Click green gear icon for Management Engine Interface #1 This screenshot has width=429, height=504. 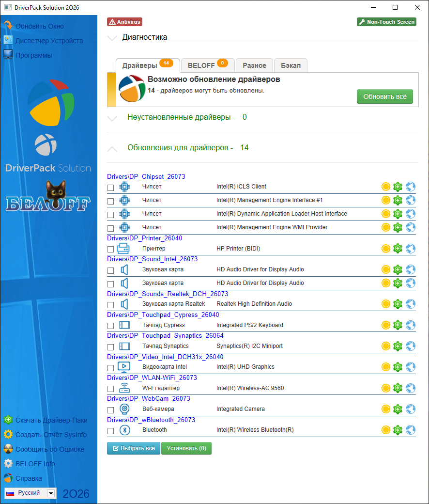tap(398, 200)
